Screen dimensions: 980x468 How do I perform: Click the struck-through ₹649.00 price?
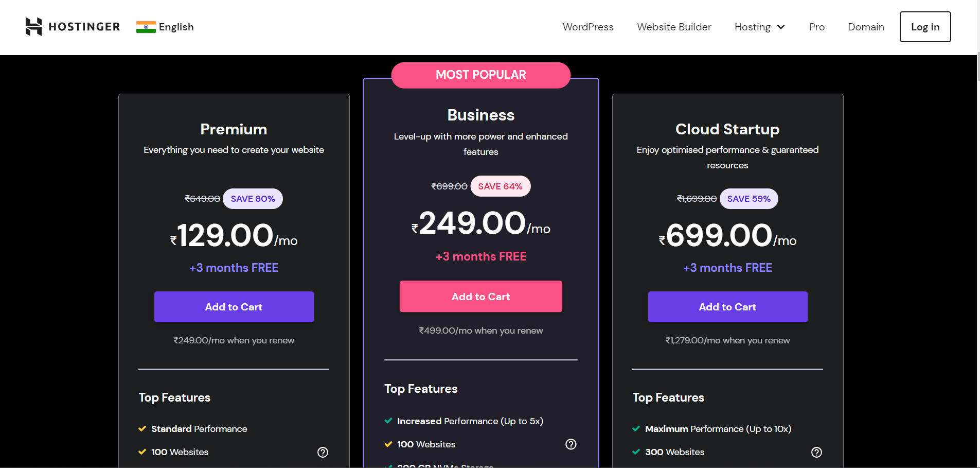(x=203, y=199)
